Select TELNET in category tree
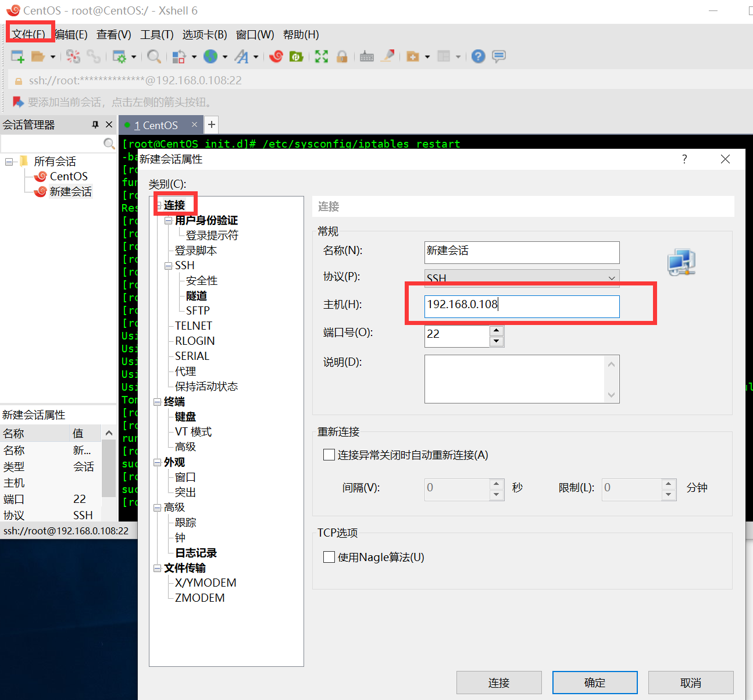Viewport: 753px width, 700px height. (194, 326)
